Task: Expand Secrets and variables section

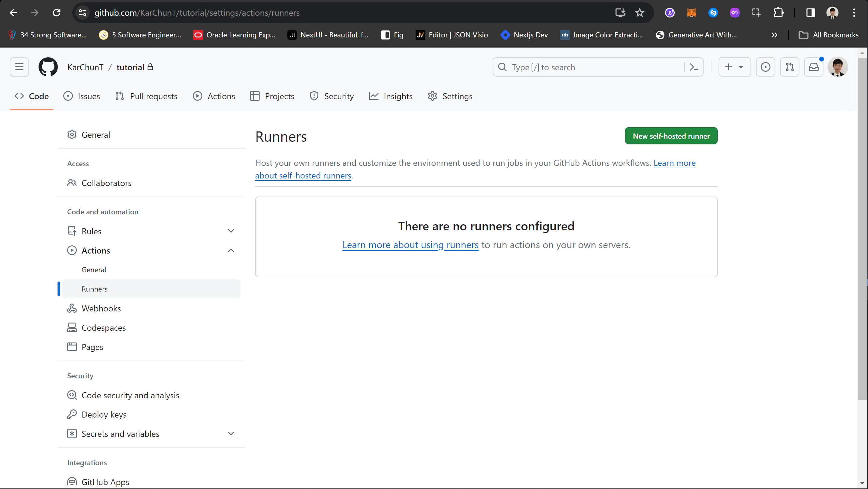Action: click(231, 434)
